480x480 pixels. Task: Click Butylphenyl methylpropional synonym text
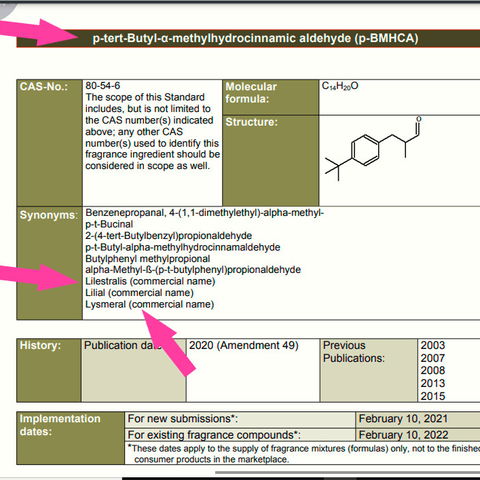pos(148,259)
